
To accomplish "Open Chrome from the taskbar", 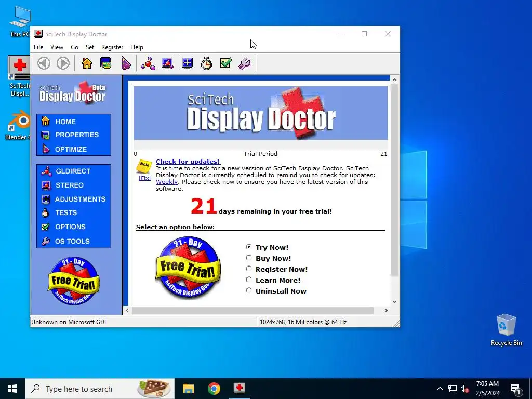I will tap(214, 389).
